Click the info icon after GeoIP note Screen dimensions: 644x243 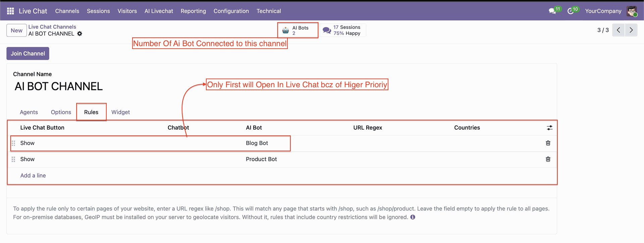(x=413, y=217)
